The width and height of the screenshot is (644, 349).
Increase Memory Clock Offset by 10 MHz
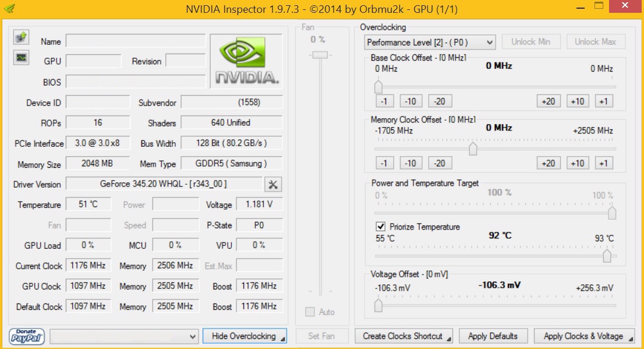coord(578,163)
